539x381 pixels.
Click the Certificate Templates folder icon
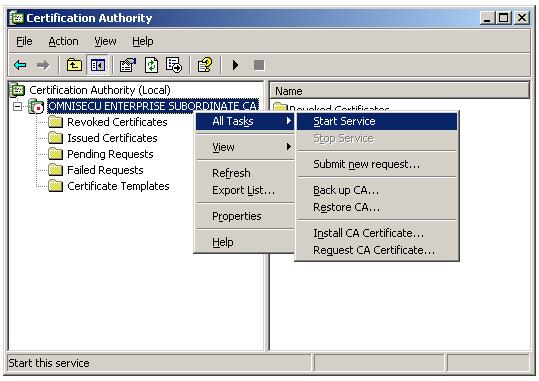pos(55,186)
